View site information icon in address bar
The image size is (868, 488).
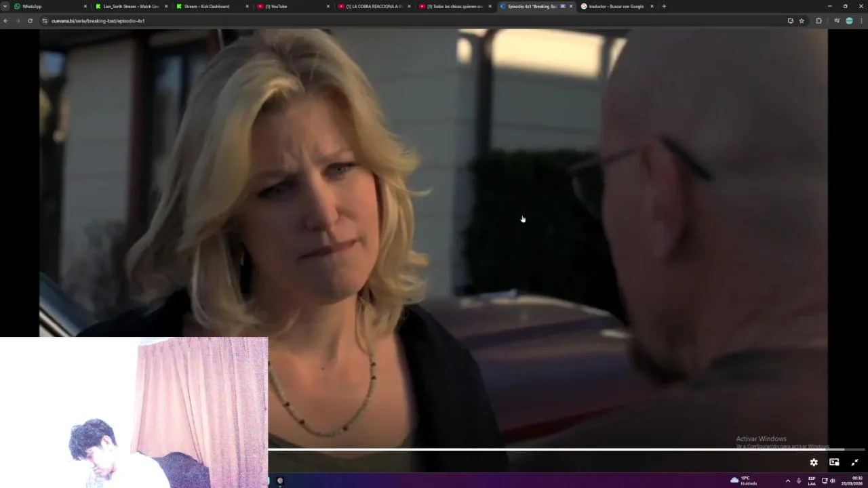[x=45, y=20]
